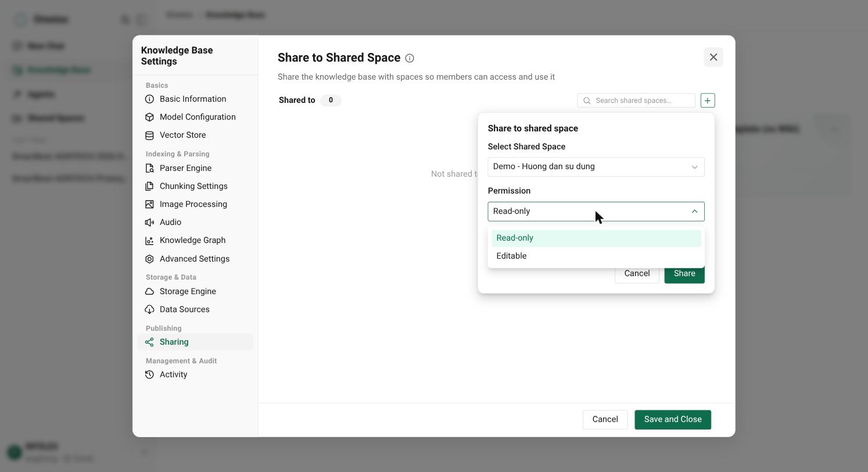
Task: Click the info icon beside Share to Shared Space
Action: point(410,58)
